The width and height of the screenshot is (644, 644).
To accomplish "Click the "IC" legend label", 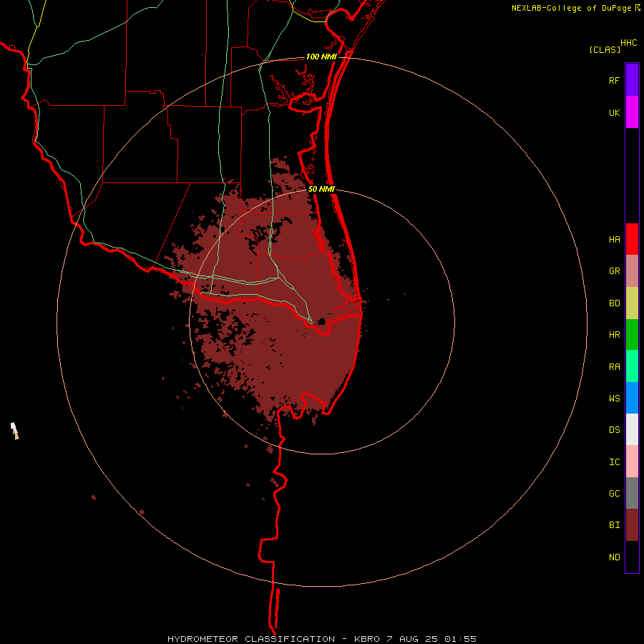I will pyautogui.click(x=614, y=462).
